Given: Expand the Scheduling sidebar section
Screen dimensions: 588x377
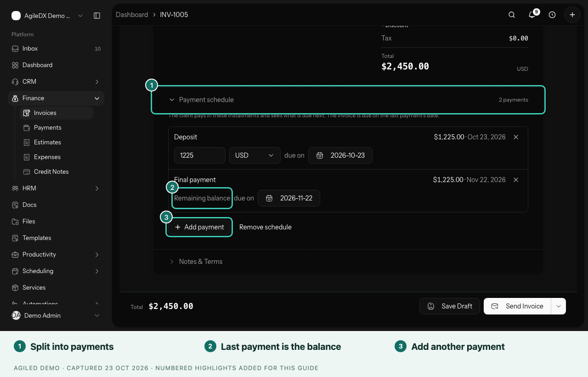Looking at the screenshot, I should 56,271.
